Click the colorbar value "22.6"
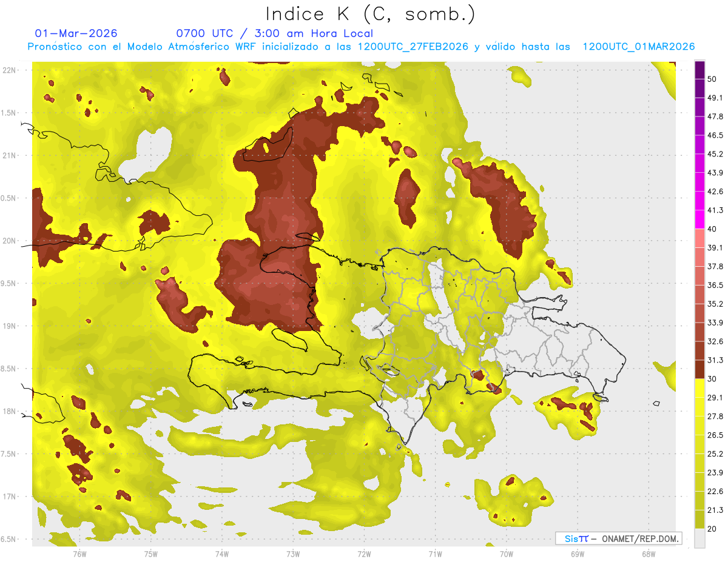This screenshot has width=728, height=562. pos(715,492)
